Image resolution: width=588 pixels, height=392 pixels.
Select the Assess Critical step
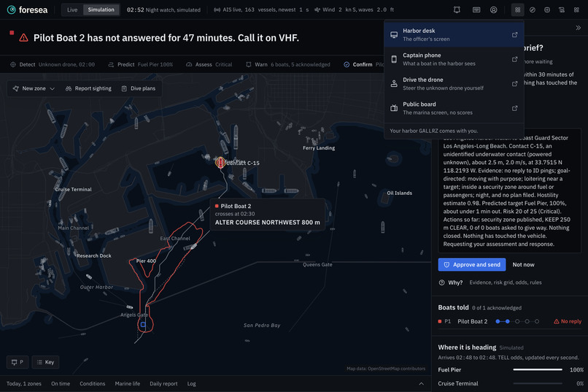(x=209, y=64)
